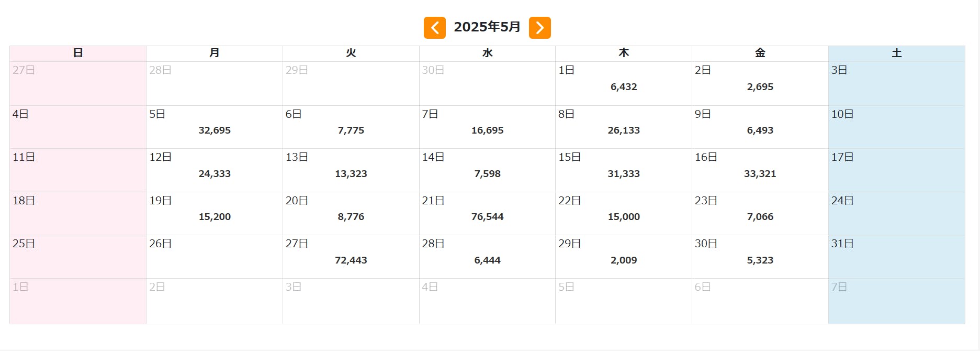Click the 7,598 value on 14日
980x351 pixels.
487,174
